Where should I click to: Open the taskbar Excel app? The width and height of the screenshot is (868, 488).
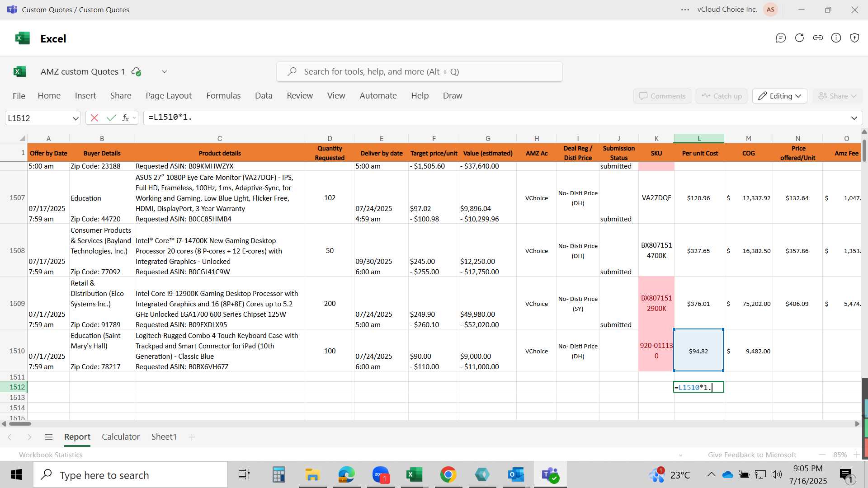414,475
